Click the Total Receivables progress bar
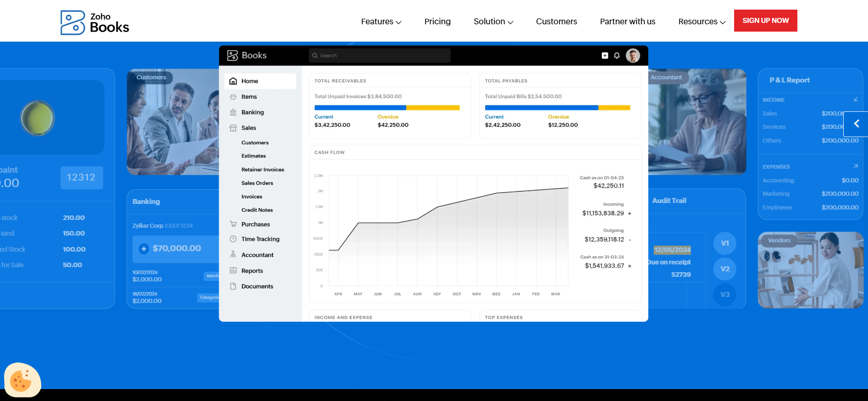Screen dimensions: 868x401 click(x=387, y=108)
